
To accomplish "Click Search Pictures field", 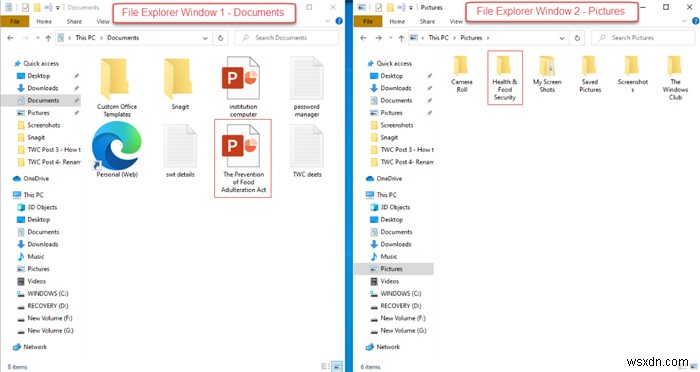I will [643, 38].
